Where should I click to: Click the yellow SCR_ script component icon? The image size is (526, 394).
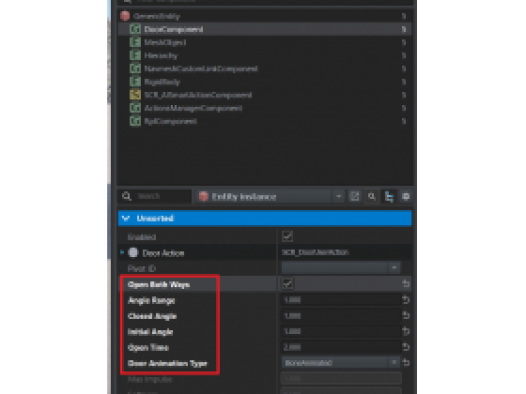pos(135,95)
